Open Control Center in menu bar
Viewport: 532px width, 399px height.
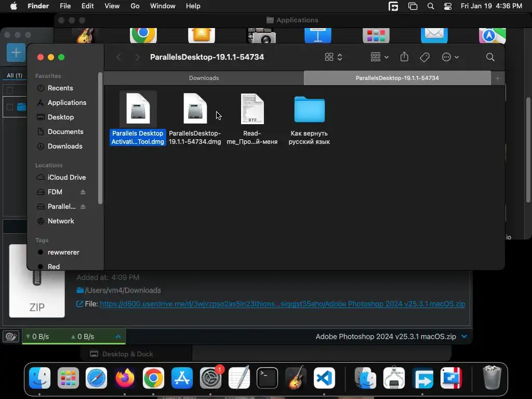point(448,6)
